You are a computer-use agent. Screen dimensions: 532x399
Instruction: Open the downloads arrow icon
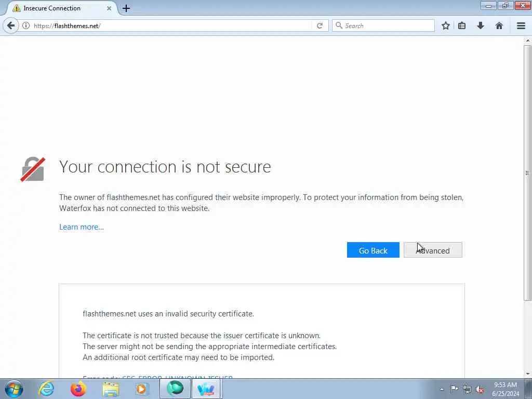[x=481, y=25]
